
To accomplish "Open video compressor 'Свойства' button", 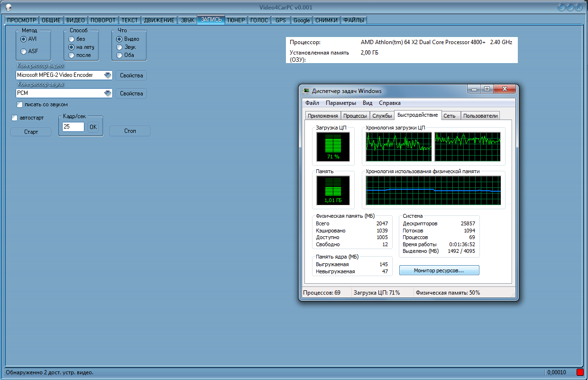I will click(131, 75).
